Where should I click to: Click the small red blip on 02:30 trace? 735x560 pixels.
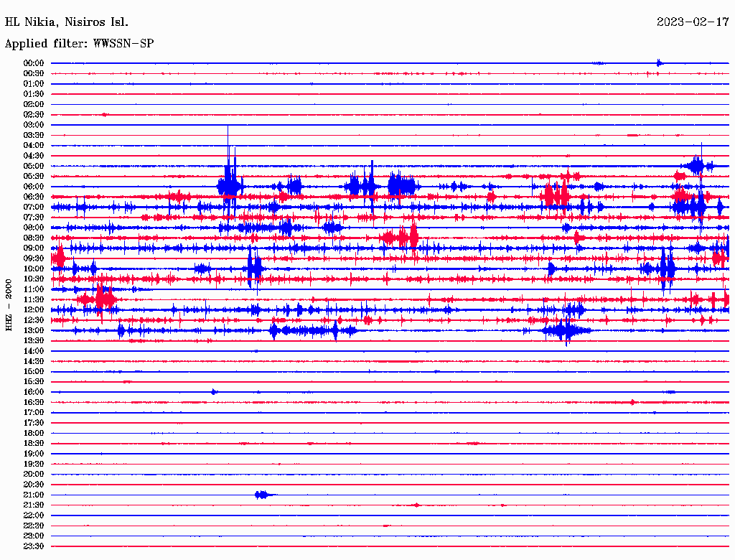click(105, 114)
